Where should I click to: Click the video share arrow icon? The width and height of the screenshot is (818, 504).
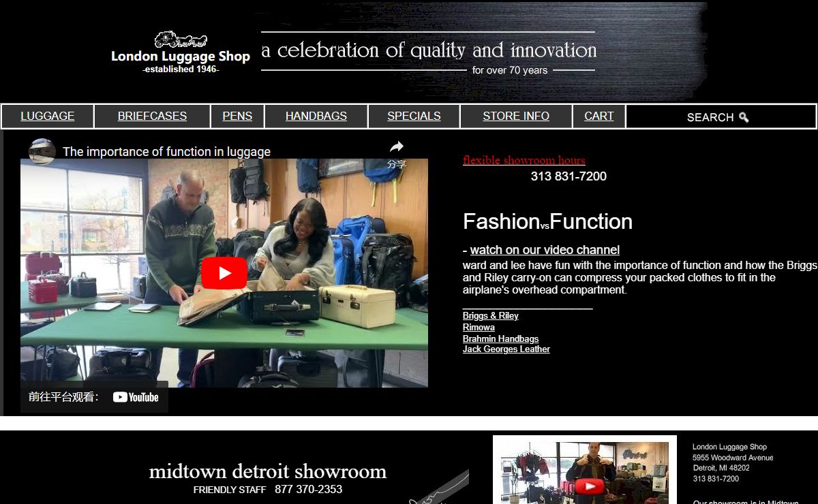(397, 146)
